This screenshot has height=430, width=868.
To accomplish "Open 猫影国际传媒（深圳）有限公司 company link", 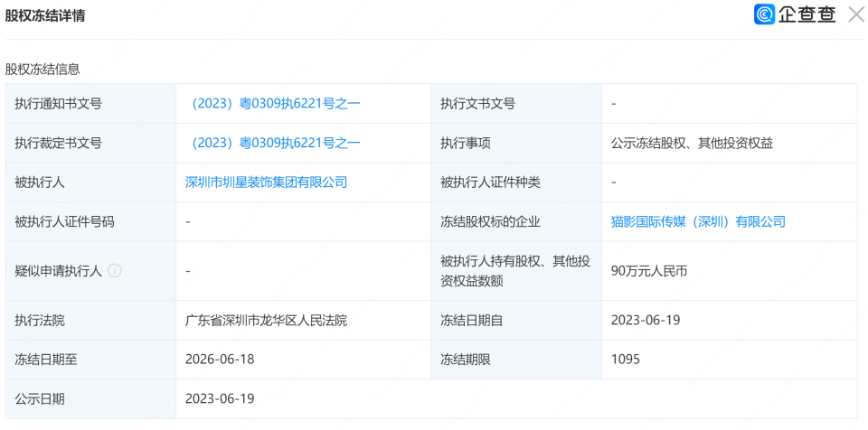I will click(698, 222).
